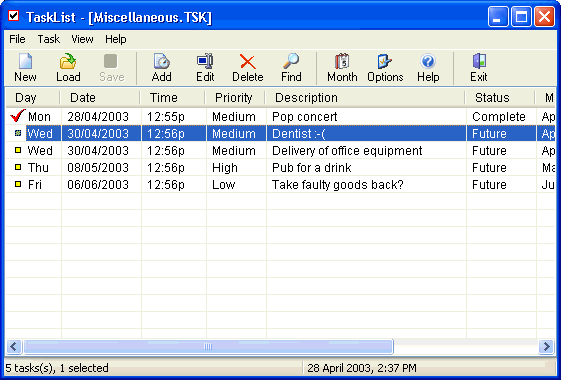The width and height of the screenshot is (561, 380).
Task: Add a new task using Add icon
Action: pyautogui.click(x=162, y=68)
